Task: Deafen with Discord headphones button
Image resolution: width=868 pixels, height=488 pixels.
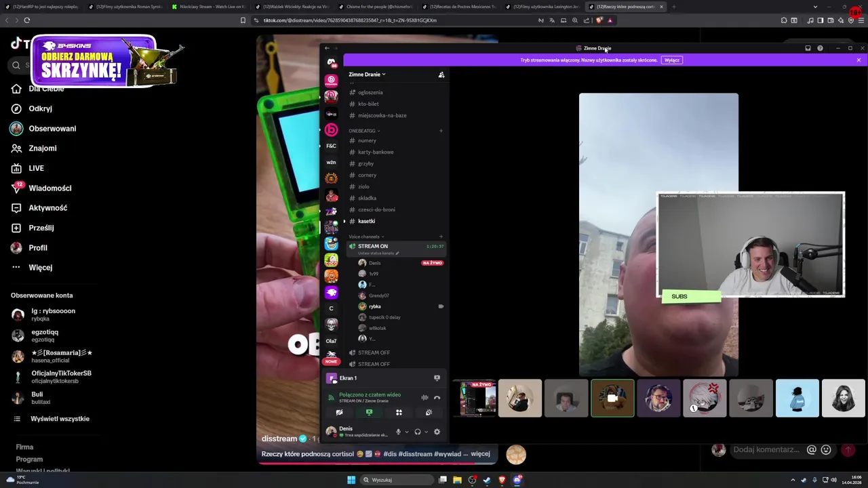Action: pyautogui.click(x=418, y=432)
